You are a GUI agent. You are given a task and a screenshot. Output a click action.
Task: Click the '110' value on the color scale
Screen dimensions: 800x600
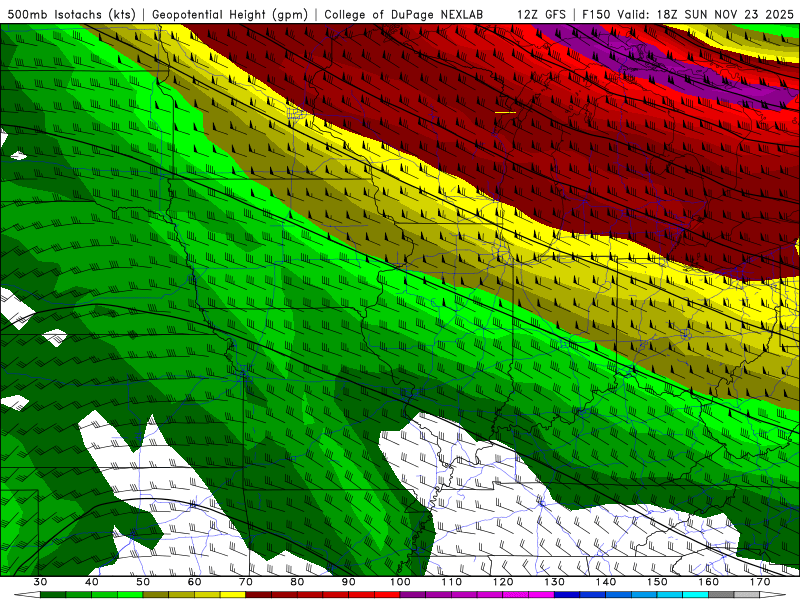pos(452,582)
